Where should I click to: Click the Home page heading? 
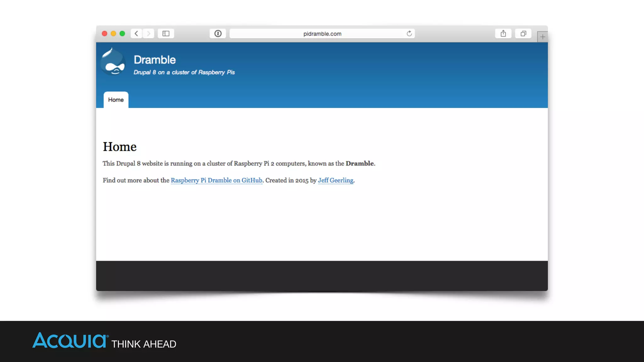(119, 147)
